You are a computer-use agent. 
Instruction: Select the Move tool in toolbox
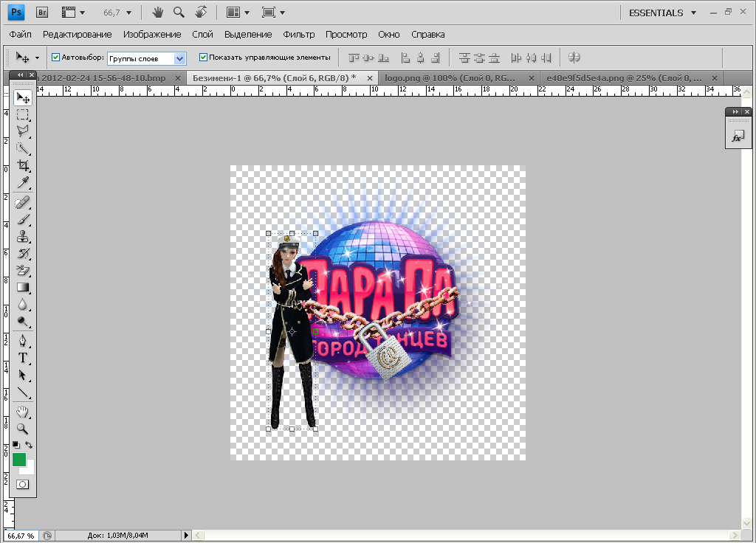(x=23, y=98)
